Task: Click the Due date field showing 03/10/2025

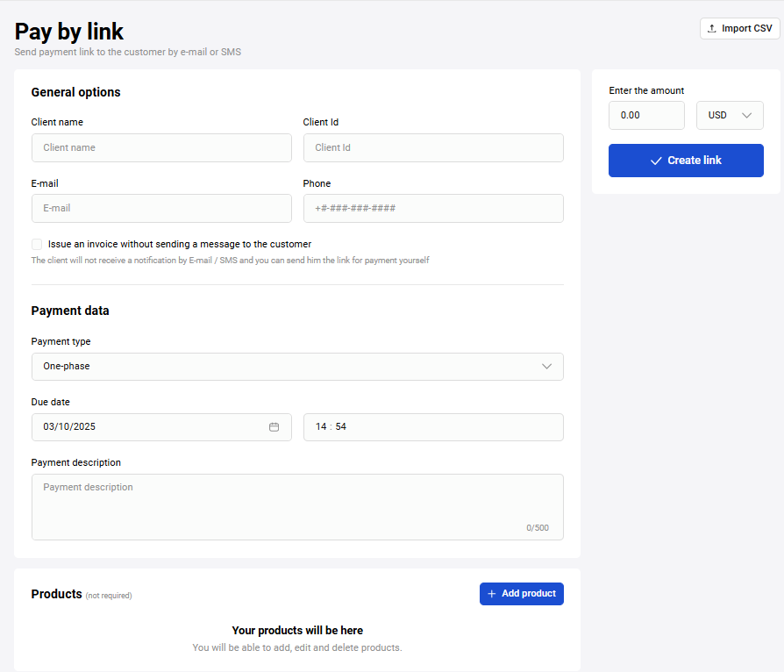Action: coord(149,427)
